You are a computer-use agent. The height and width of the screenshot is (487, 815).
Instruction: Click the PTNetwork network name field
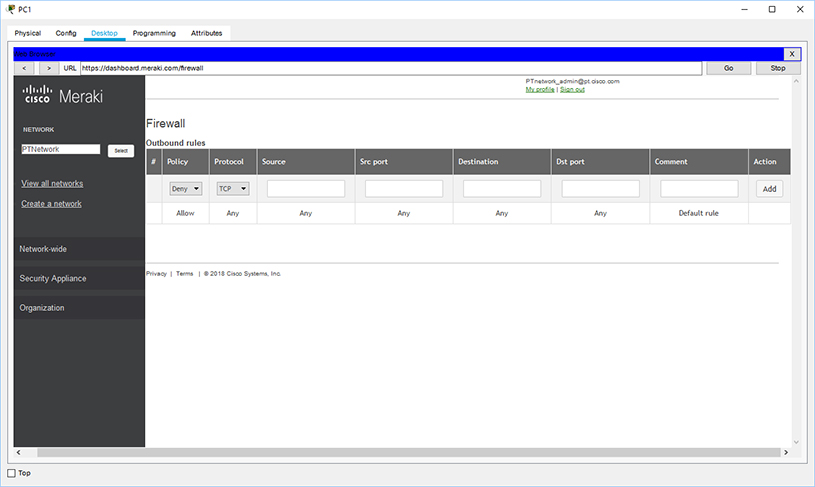click(61, 149)
